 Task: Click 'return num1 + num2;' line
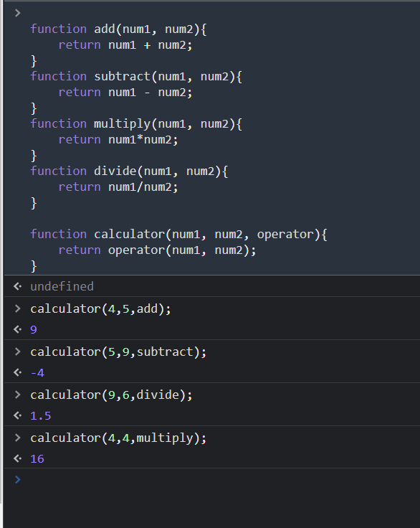pyautogui.click(x=125, y=45)
